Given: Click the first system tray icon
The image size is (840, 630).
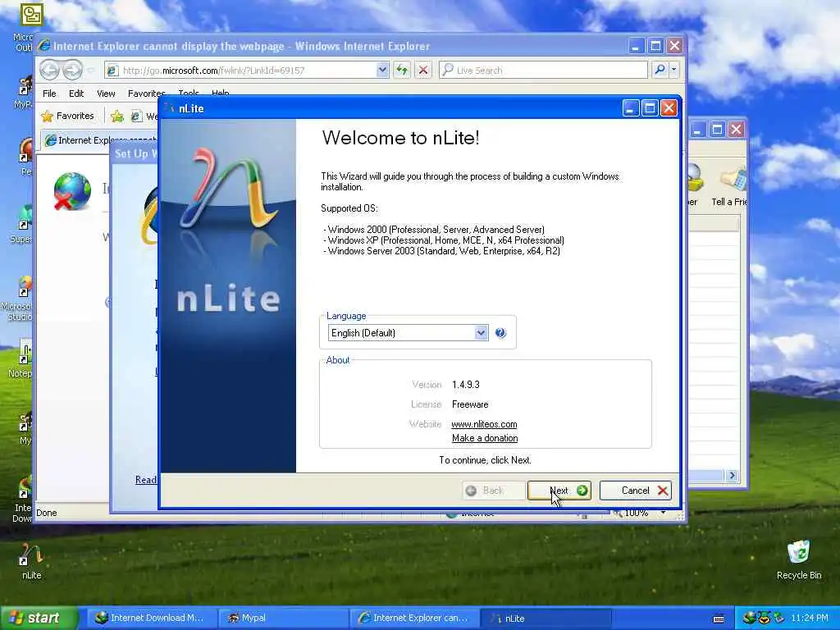Looking at the screenshot, I should [x=749, y=618].
